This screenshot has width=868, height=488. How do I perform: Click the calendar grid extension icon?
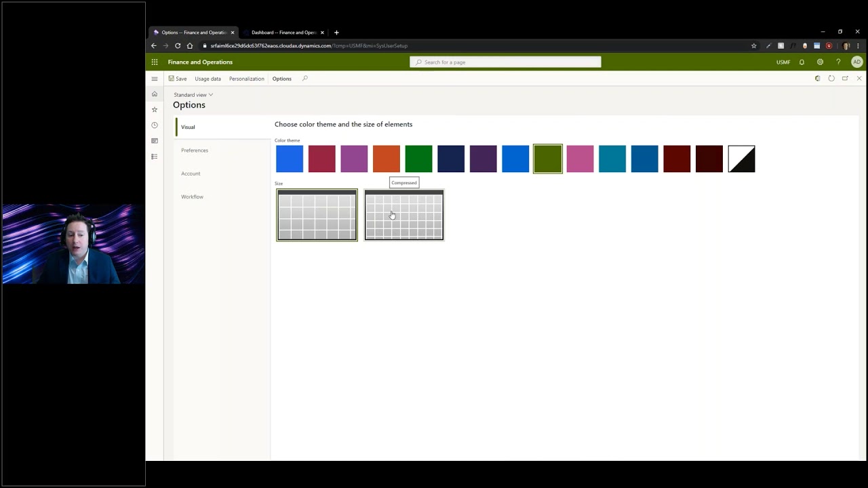coord(817,45)
